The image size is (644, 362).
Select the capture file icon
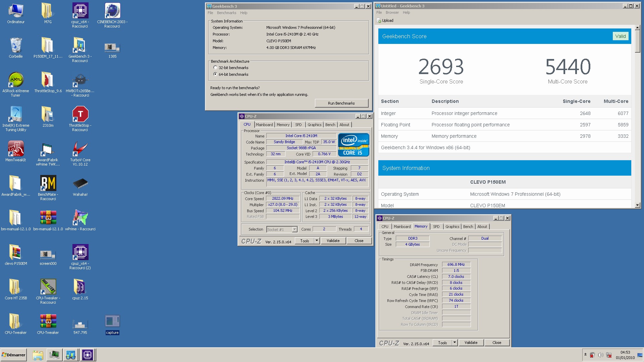pos(112,324)
